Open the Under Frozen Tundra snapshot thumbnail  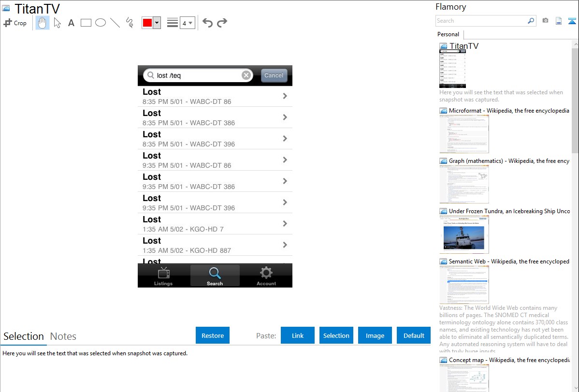pyautogui.click(x=464, y=234)
